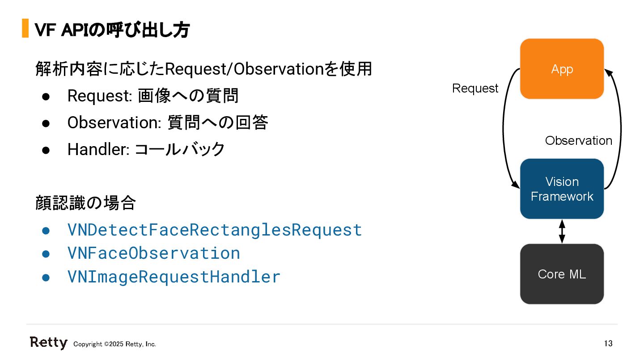Click the Copyright ©2025 Retty, Inc. text
This screenshot has height=362, width=644.
[114, 344]
